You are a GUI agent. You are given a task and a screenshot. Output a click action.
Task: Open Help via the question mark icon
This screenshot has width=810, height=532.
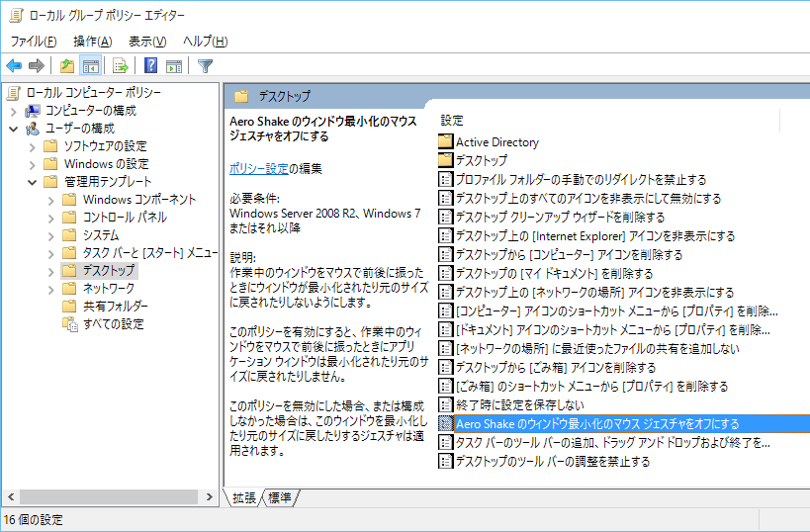click(151, 66)
